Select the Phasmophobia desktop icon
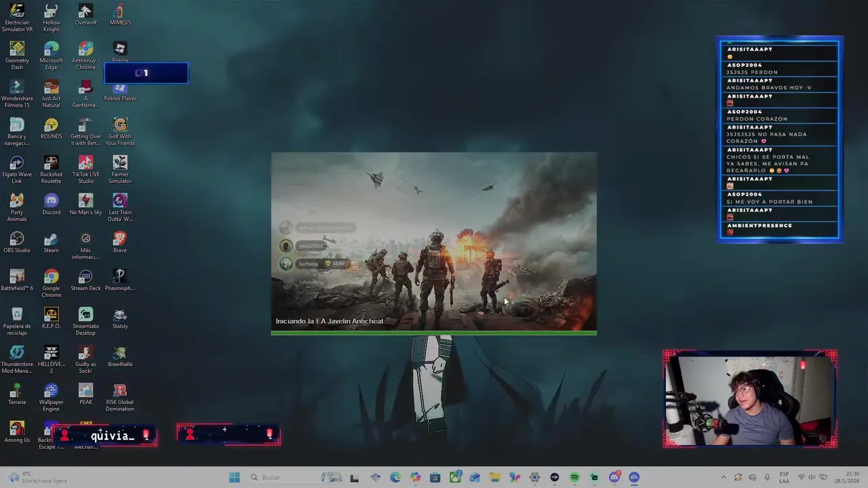Screen dimensions: 868x488 [x=120, y=281]
